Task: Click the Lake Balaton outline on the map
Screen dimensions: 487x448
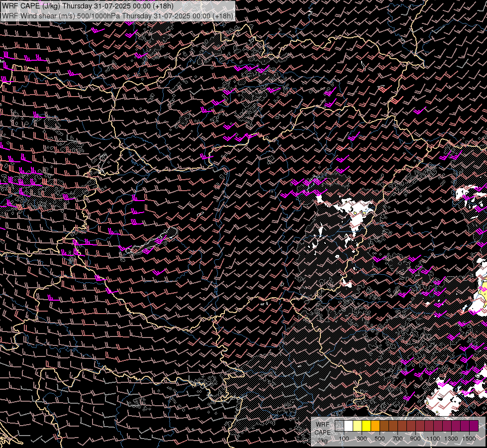Action: tap(152, 241)
